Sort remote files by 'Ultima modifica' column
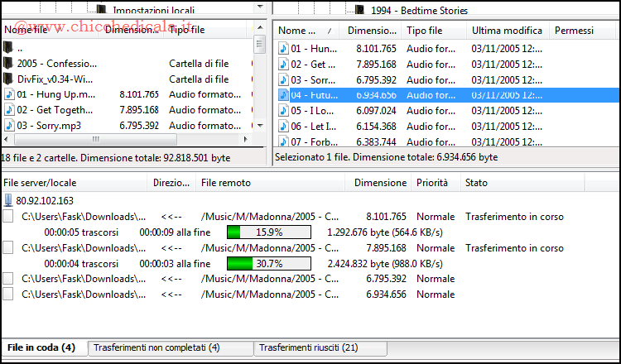The image size is (621, 364). click(x=506, y=31)
